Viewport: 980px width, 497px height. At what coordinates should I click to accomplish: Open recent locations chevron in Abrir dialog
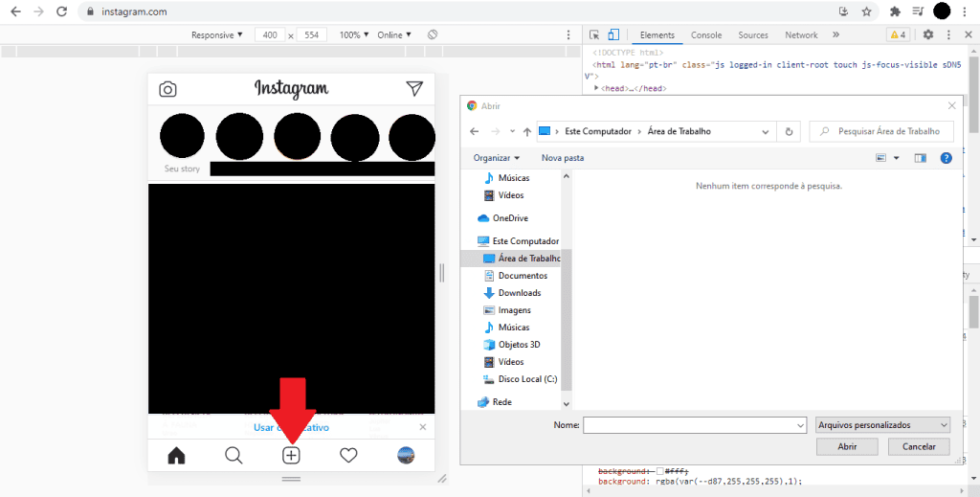click(513, 131)
